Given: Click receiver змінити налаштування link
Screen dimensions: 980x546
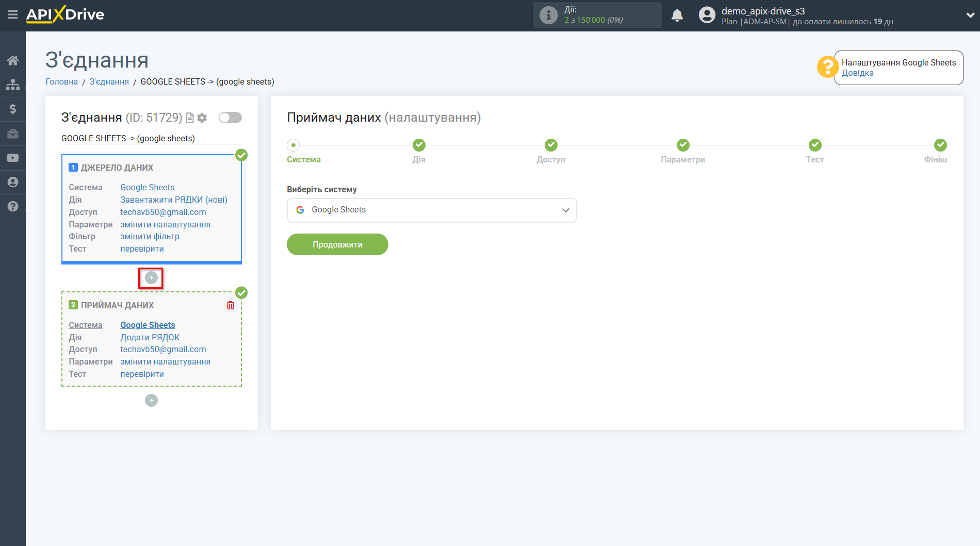Looking at the screenshot, I should [x=165, y=362].
